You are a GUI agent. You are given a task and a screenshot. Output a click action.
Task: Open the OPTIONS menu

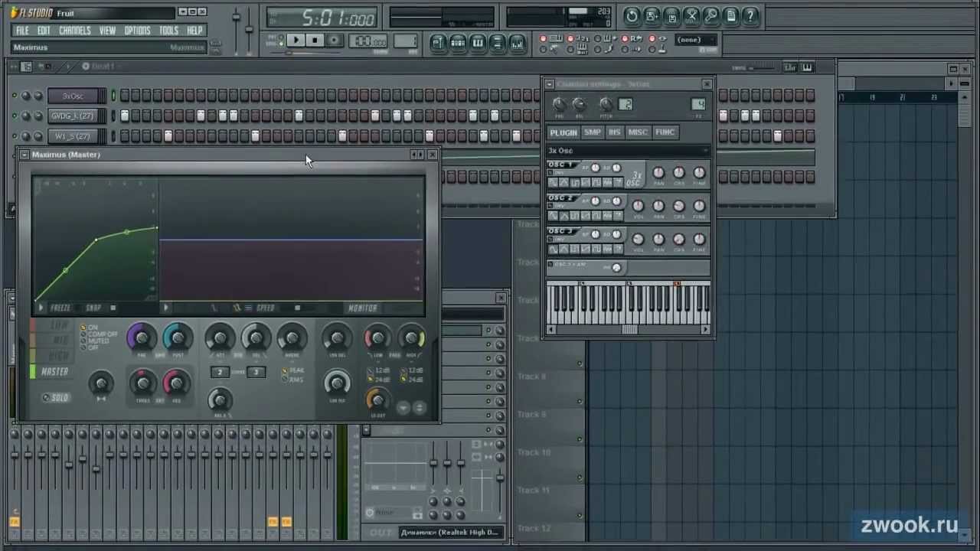click(137, 31)
